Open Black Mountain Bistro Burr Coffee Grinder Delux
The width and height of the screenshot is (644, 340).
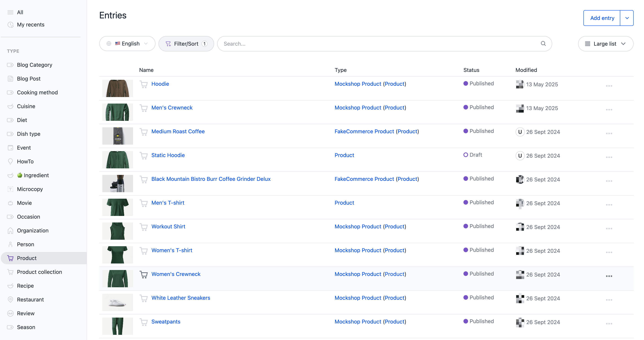pyautogui.click(x=211, y=179)
